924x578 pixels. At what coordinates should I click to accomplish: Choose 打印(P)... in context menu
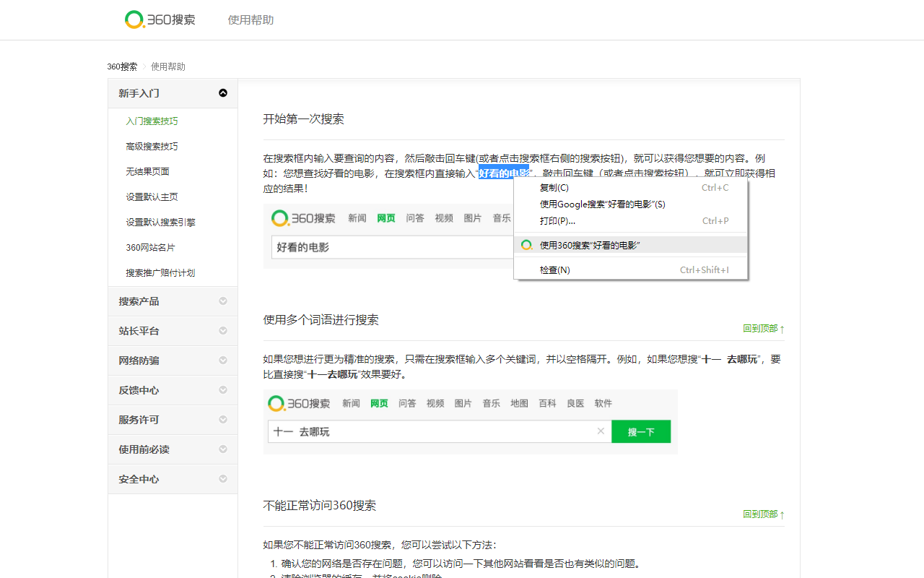630,221
